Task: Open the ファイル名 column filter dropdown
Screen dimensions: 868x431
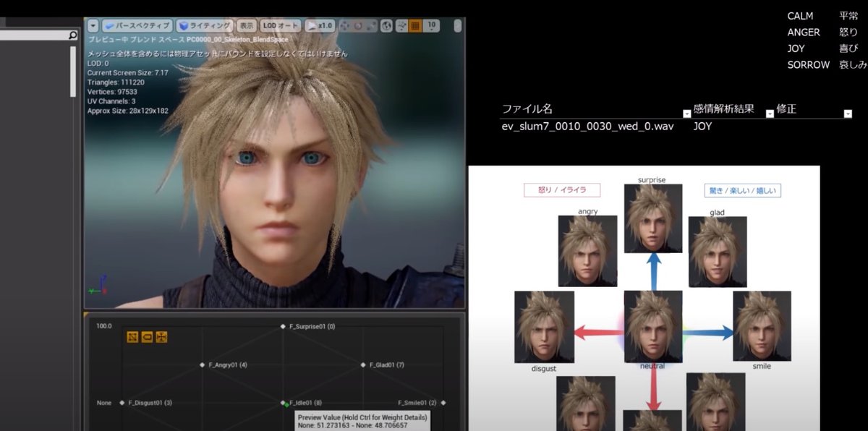Action: (x=686, y=114)
